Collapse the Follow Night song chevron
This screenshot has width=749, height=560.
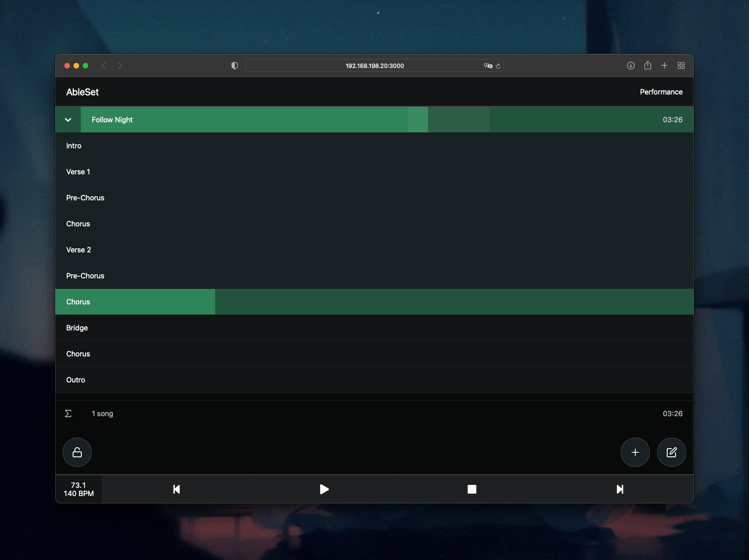click(x=68, y=120)
